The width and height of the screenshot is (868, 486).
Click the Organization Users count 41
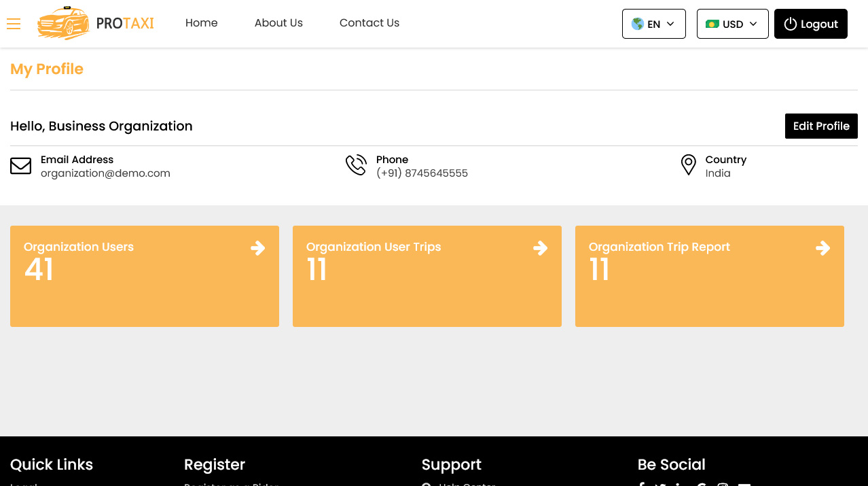39,269
